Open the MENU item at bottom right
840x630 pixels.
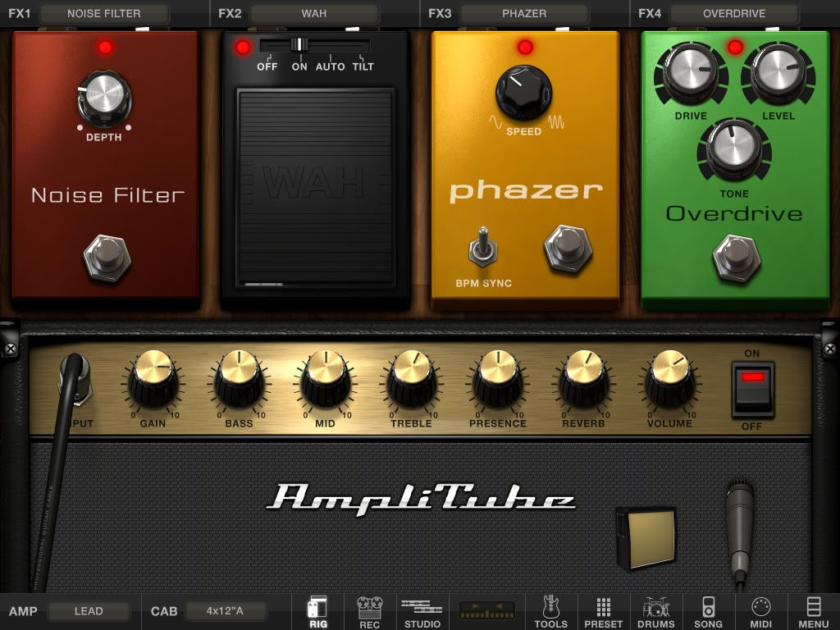tap(814, 612)
